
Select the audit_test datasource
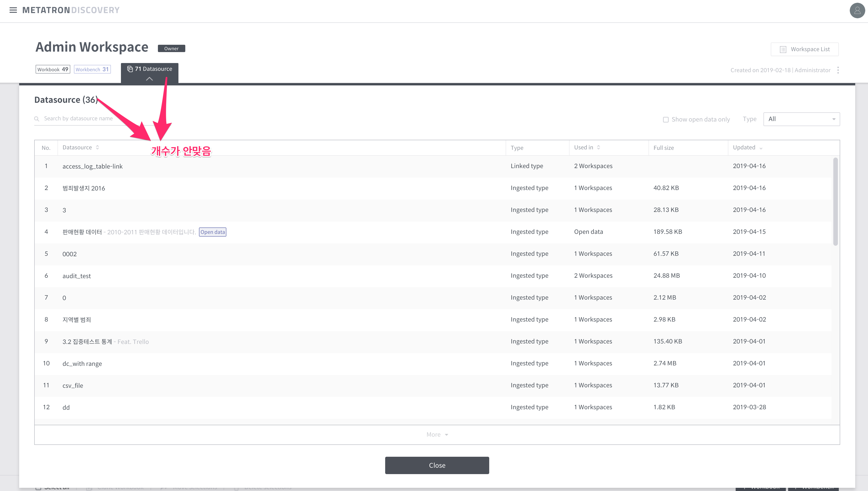pos(76,275)
